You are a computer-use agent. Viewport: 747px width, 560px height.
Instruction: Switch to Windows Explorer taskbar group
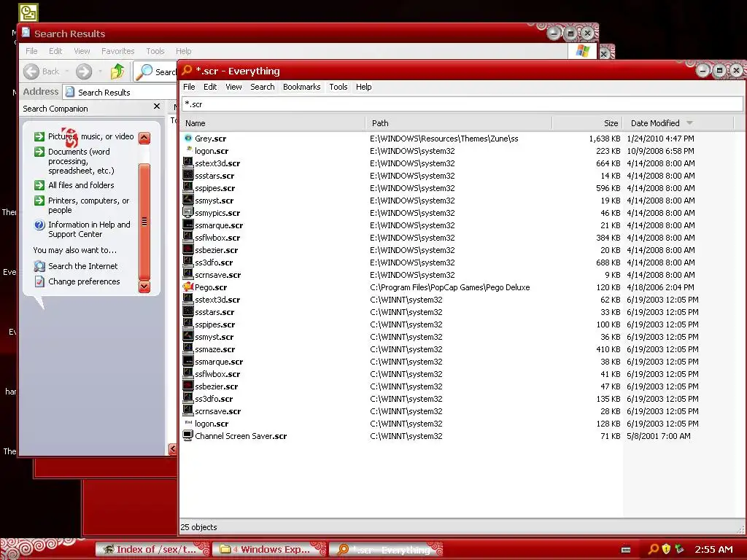pos(269,549)
